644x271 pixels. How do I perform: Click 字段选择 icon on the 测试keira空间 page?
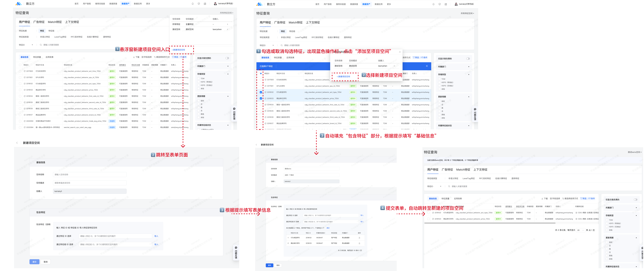coord(551,199)
